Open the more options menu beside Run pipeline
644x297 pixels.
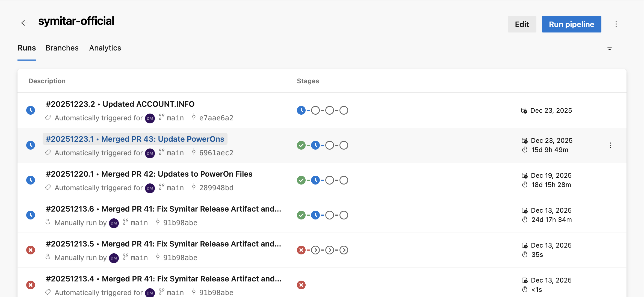(616, 24)
